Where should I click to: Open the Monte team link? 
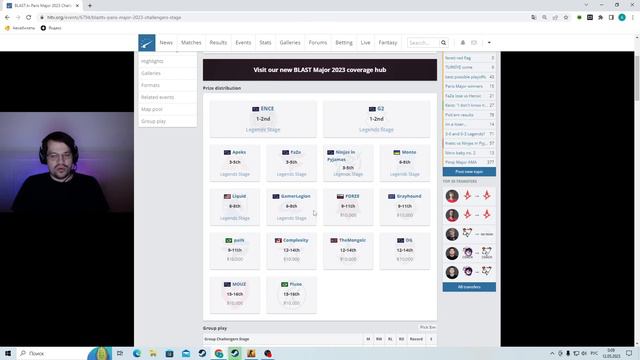(x=409, y=152)
